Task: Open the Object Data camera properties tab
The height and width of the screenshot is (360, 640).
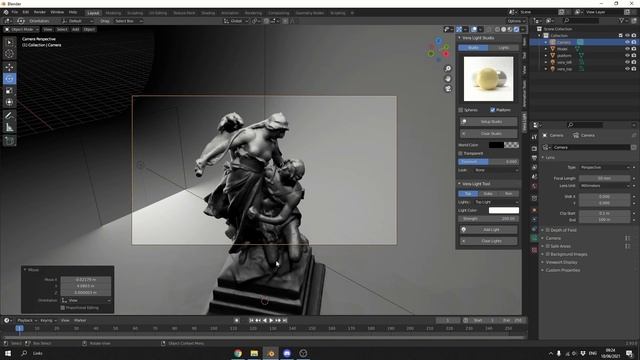Action: pos(534,238)
